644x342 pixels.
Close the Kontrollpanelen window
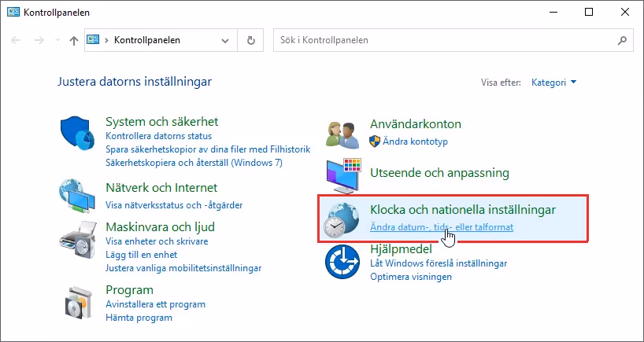(x=624, y=13)
